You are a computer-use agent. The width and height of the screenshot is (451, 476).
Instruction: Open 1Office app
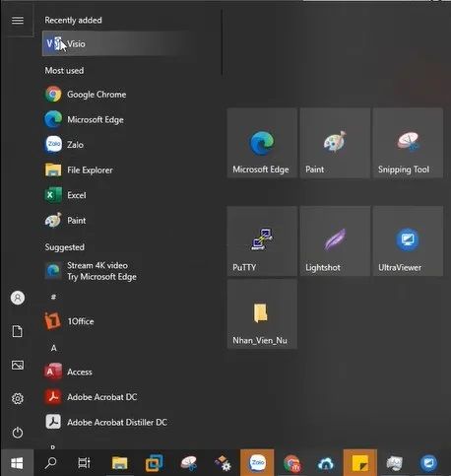coord(121,321)
